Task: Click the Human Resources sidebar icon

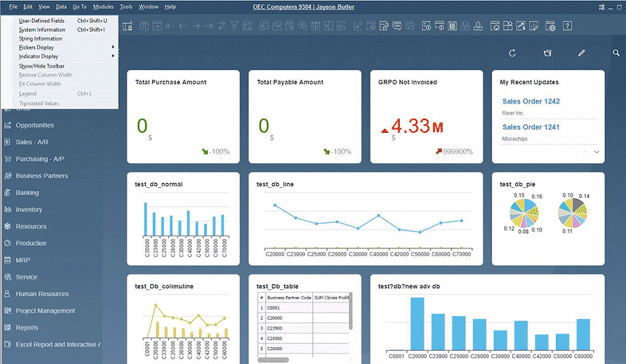Action: tap(7, 294)
